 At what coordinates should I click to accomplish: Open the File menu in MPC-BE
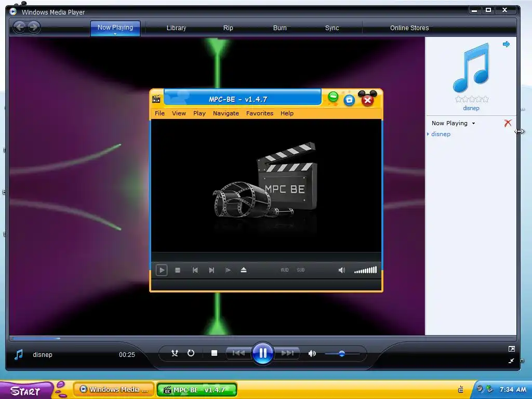159,113
